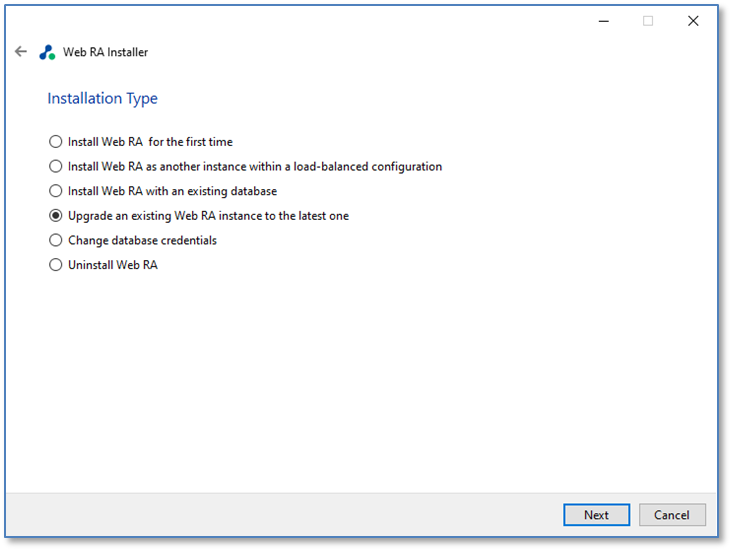
Task: Click the maximize window button
Action: click(648, 21)
